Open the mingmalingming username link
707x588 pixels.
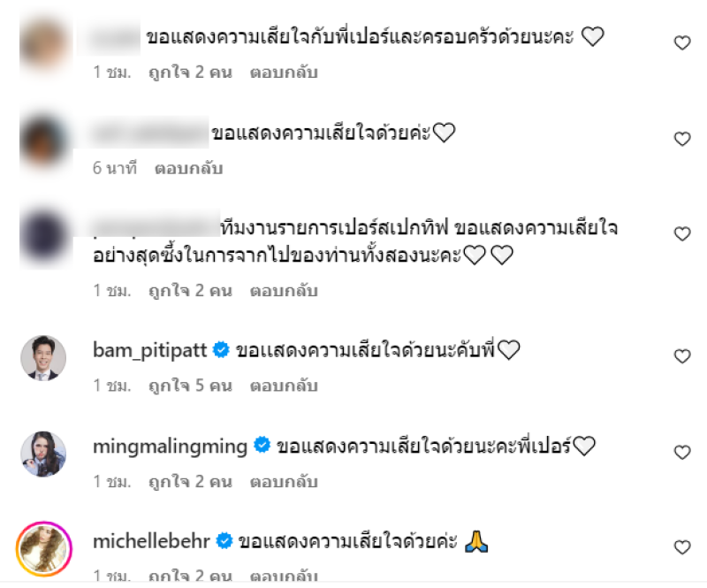click(x=170, y=447)
